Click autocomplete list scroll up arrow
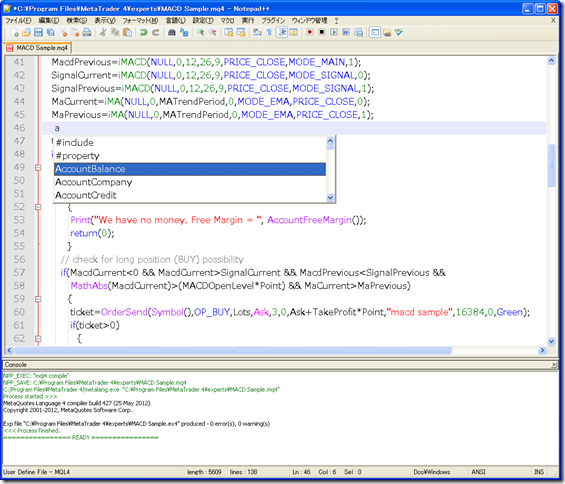Viewport: 565px width, 484px height. point(330,141)
